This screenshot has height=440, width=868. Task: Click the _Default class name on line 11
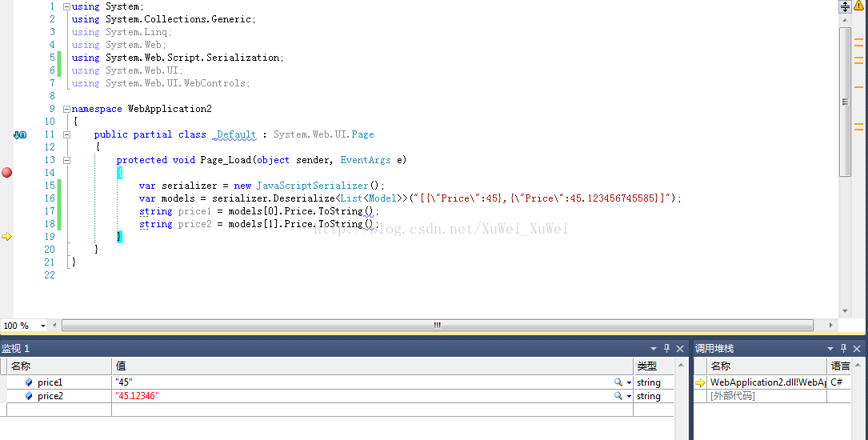[234, 134]
